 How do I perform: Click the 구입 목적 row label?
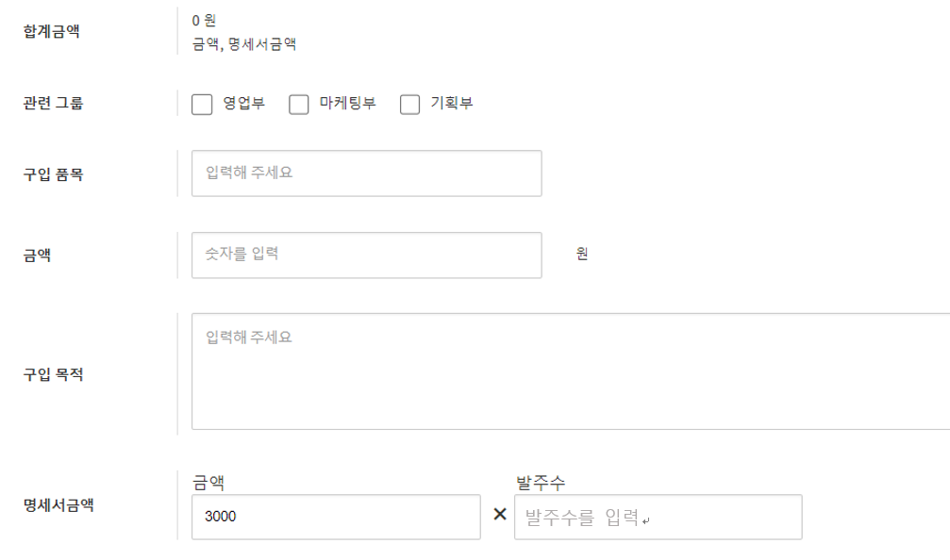pyautogui.click(x=53, y=374)
